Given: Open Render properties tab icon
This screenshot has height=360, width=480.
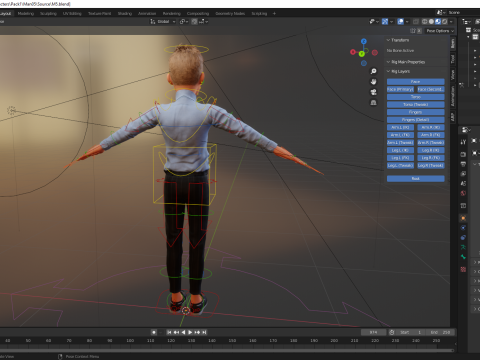Looking at the screenshot, I should 463,154.
